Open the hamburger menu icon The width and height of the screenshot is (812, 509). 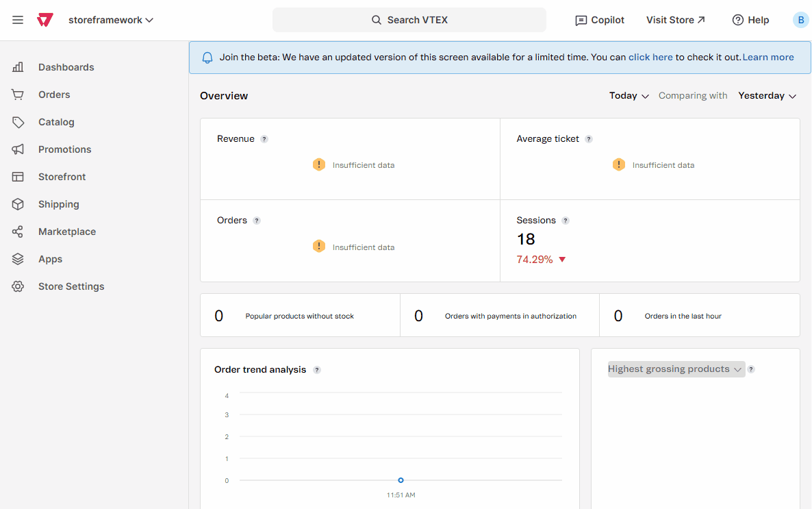[x=18, y=20]
